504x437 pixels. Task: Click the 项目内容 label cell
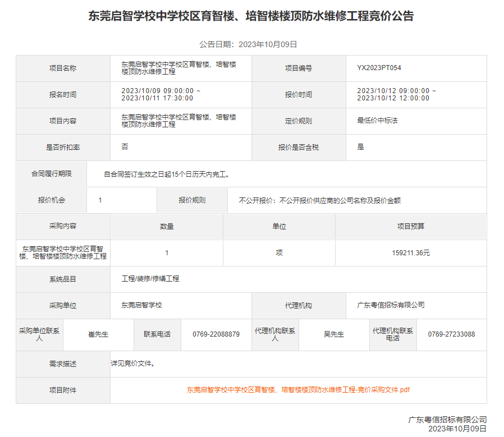tap(63, 121)
